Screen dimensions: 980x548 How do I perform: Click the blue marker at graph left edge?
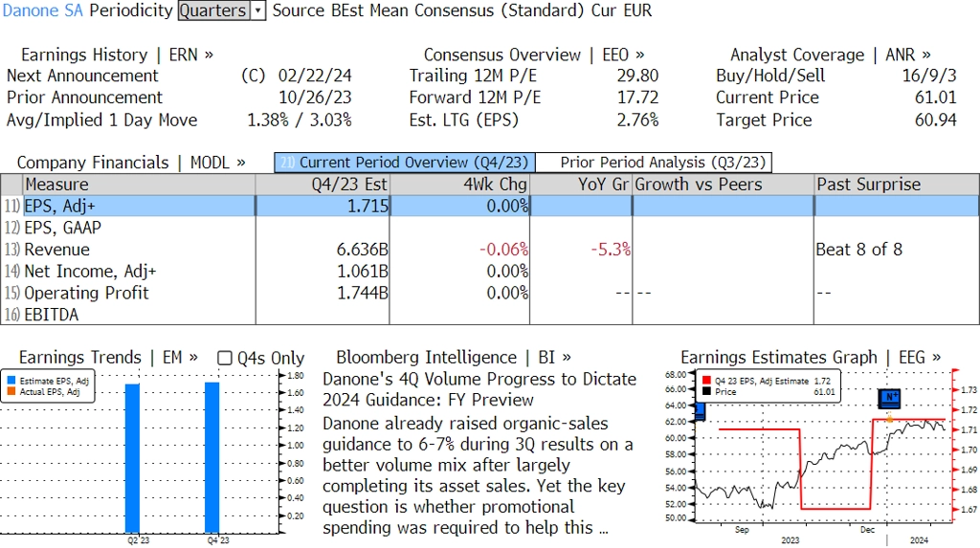click(x=700, y=411)
